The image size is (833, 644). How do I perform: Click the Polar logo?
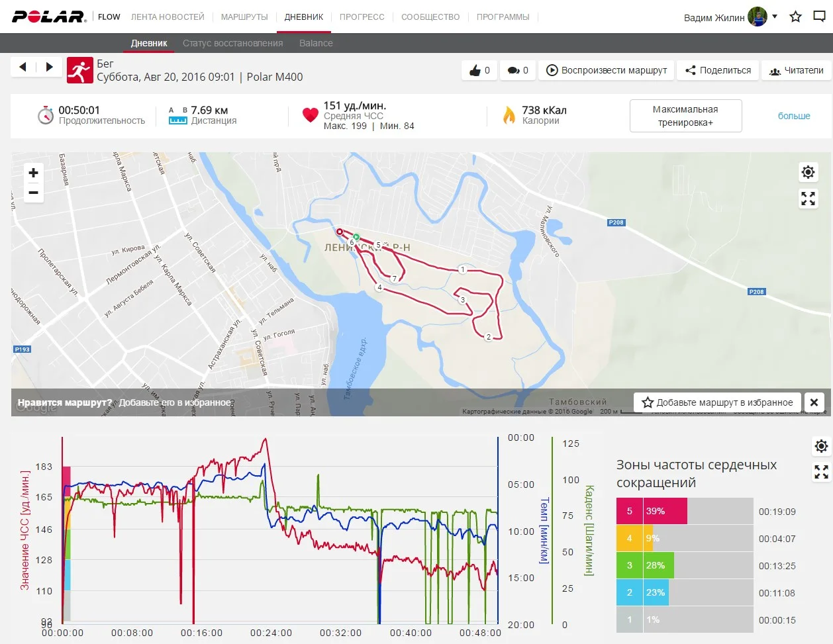[49, 17]
